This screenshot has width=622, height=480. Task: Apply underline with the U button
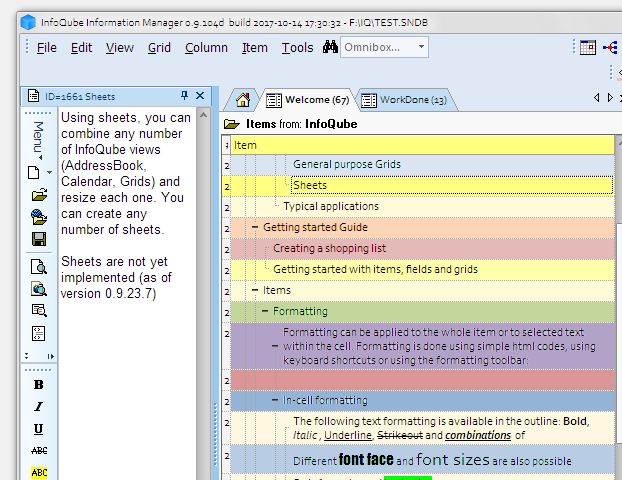coord(38,429)
